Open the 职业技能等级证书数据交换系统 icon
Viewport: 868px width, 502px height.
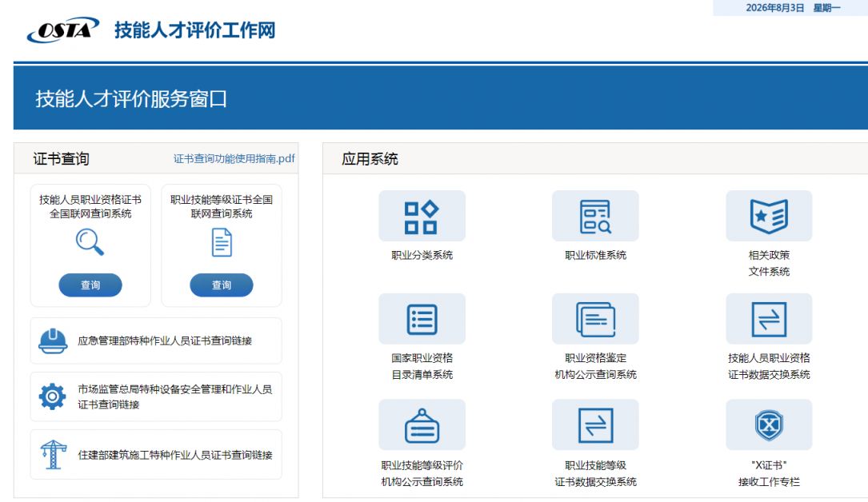595,425
